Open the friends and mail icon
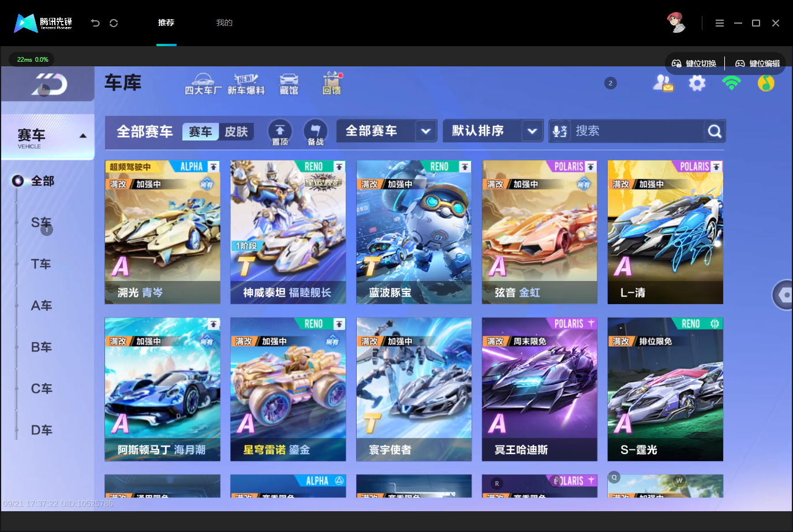Viewport: 793px width, 532px height. pos(663,83)
